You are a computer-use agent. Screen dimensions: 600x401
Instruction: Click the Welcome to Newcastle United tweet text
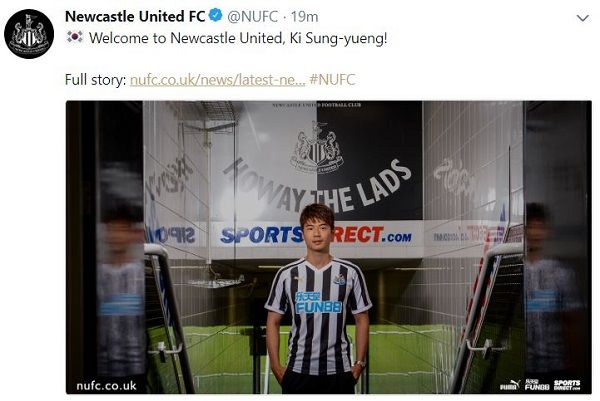click(238, 38)
